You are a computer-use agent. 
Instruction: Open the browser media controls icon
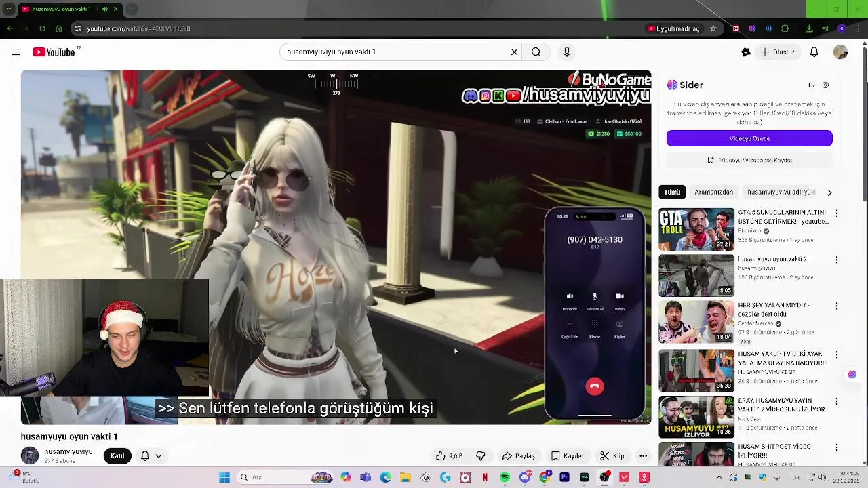point(825,28)
